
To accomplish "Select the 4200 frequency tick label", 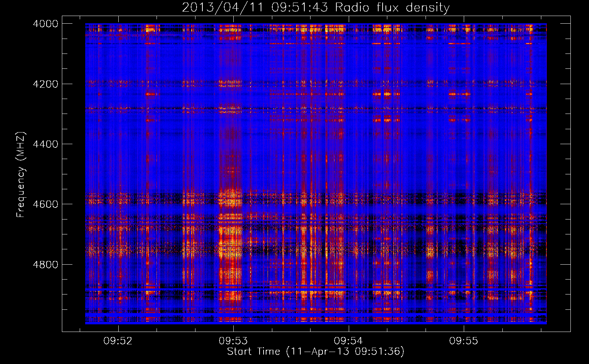I will click(x=46, y=84).
